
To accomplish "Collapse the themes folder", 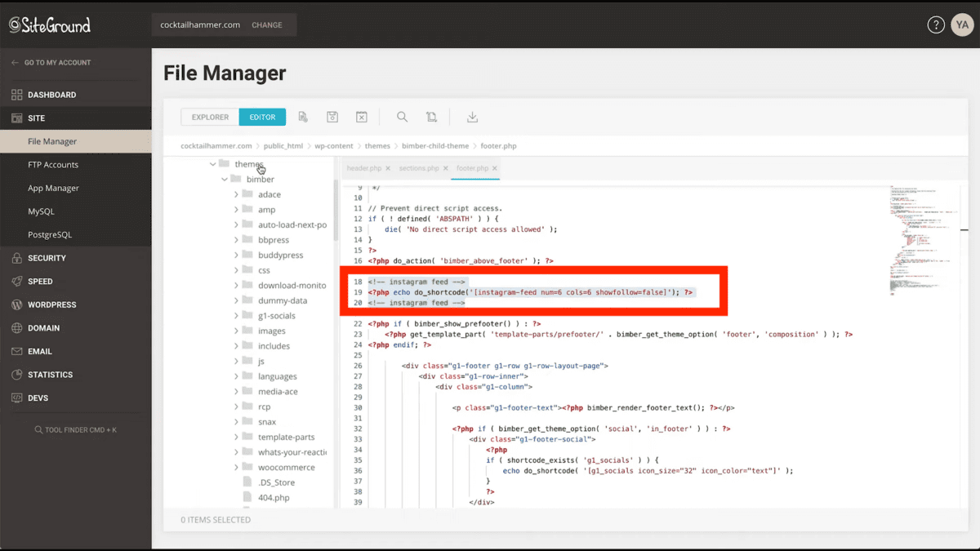I will (x=213, y=164).
